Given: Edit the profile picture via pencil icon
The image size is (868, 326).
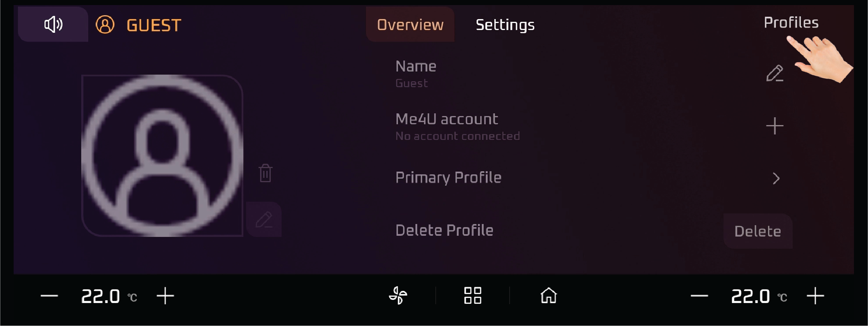Looking at the screenshot, I should point(264,219).
